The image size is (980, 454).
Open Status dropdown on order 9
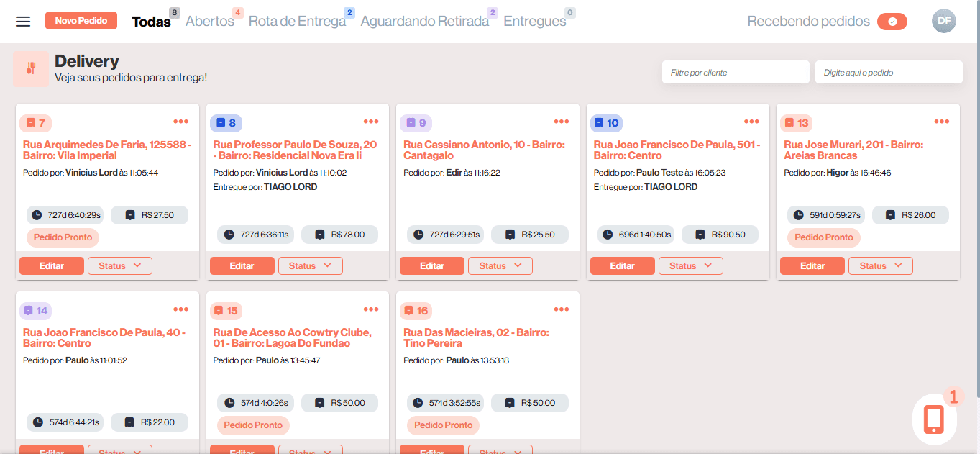click(500, 266)
